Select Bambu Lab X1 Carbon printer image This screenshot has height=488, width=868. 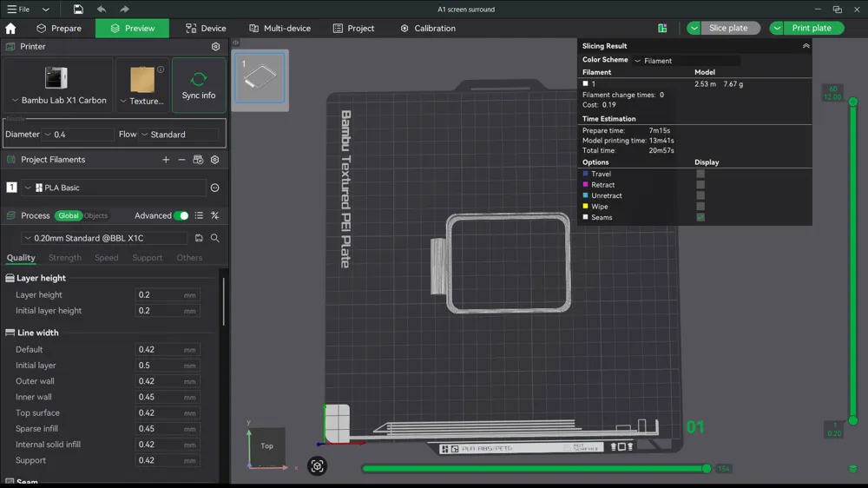coord(56,78)
